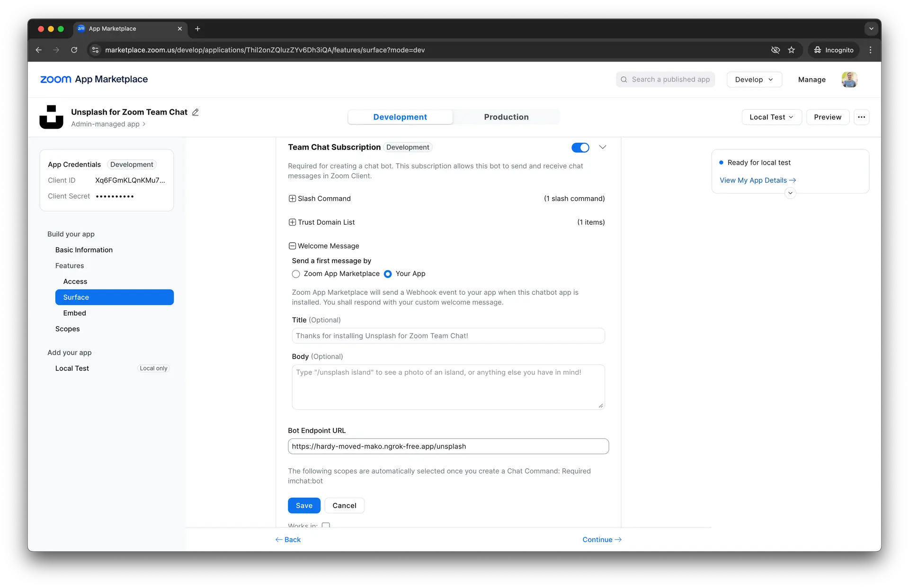Click the bookmark star in the address bar

[x=792, y=50]
